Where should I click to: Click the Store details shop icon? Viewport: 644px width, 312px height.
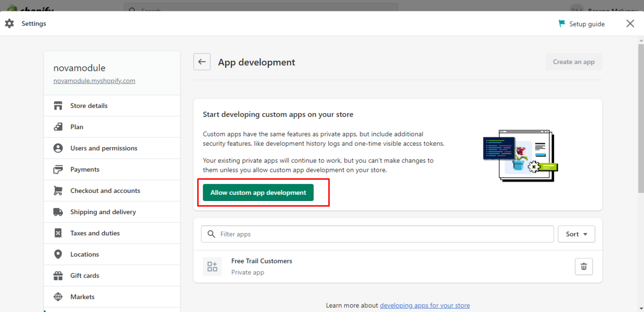58,106
